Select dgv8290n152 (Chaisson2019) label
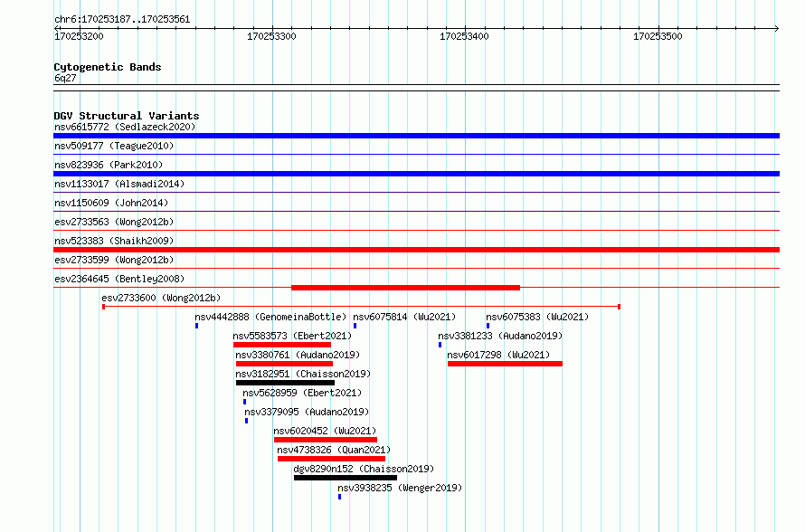The image size is (805, 532). pos(364,469)
